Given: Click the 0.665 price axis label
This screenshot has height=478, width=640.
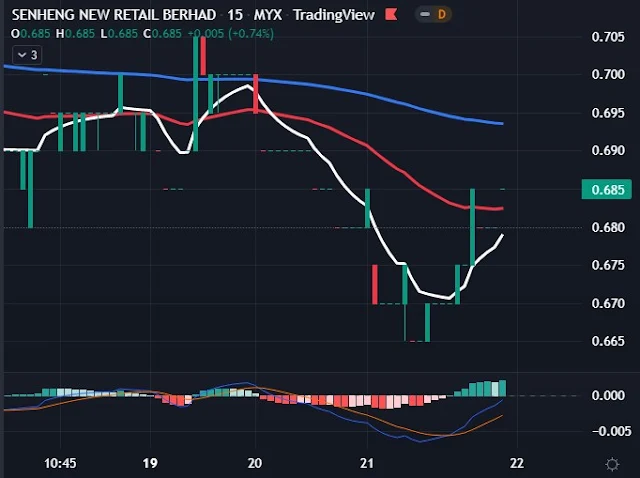Looking at the screenshot, I should [x=608, y=341].
